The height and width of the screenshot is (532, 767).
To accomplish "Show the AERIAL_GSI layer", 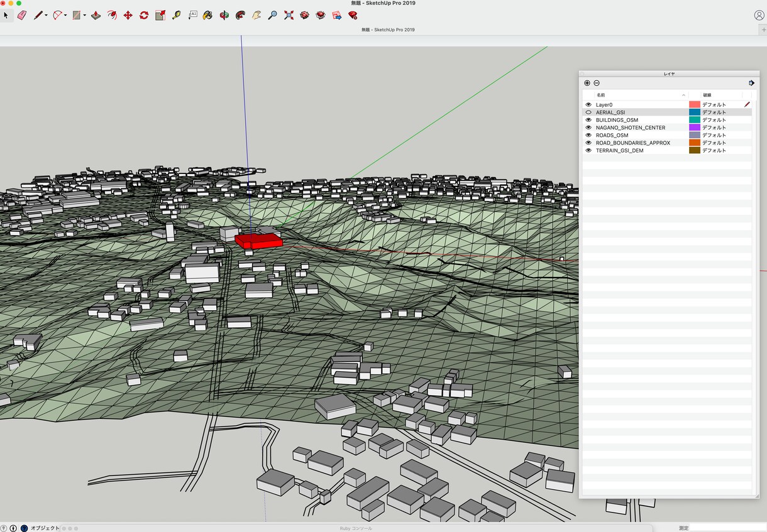I will coord(588,112).
